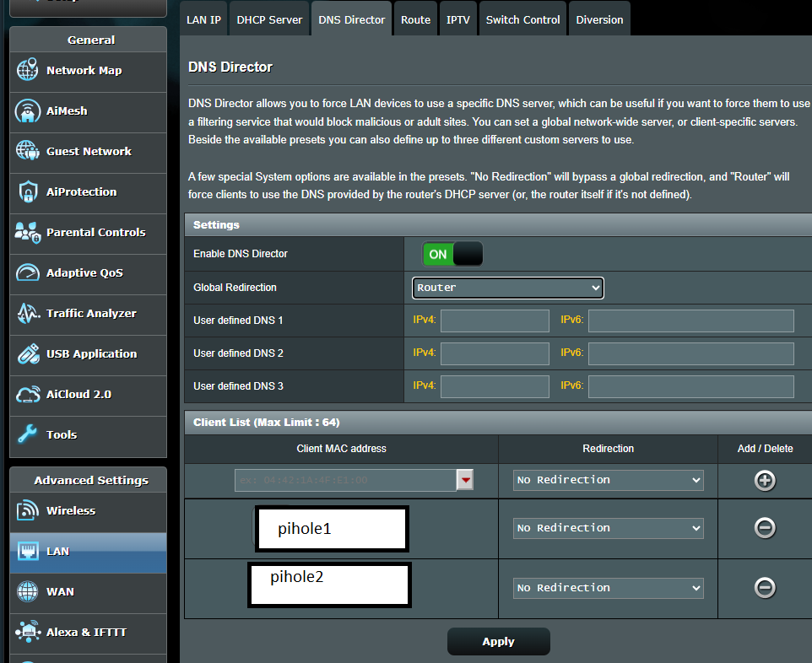
Task: Remove pihole2 entry with minus icon
Action: pyautogui.click(x=765, y=587)
